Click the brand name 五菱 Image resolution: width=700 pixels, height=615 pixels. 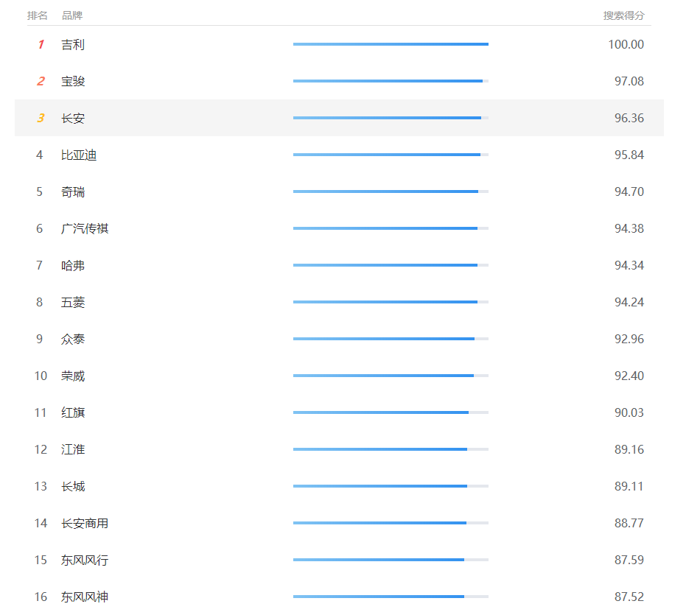pyautogui.click(x=73, y=302)
